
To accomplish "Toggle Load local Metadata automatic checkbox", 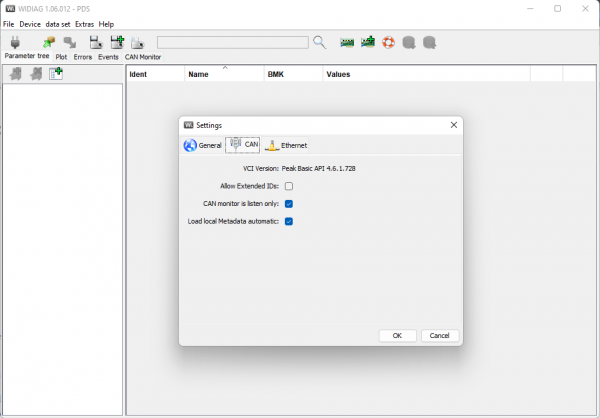I will 289,221.
